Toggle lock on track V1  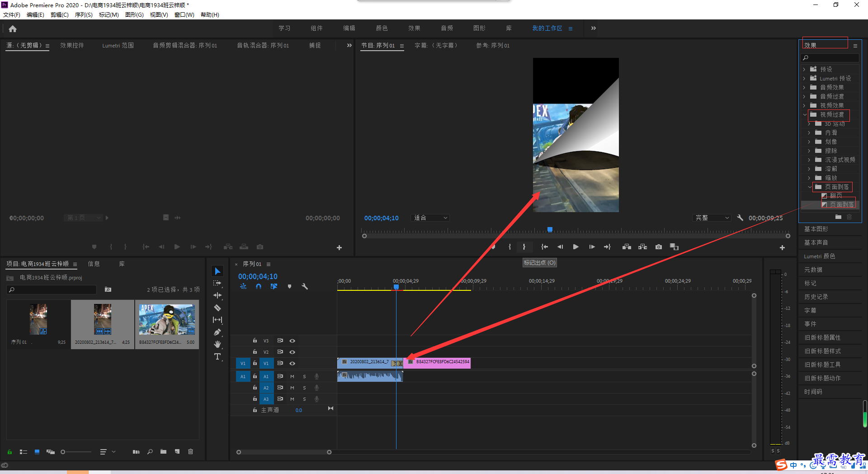(255, 363)
